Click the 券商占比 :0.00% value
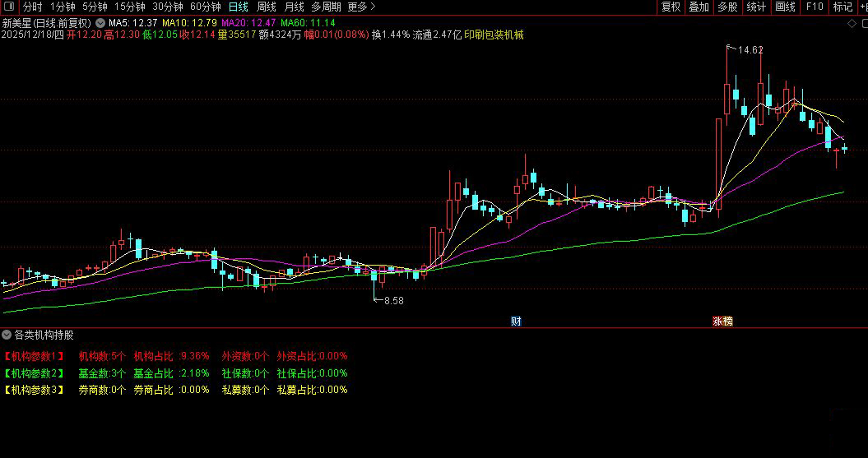This screenshot has height=458, width=868. coord(172,390)
